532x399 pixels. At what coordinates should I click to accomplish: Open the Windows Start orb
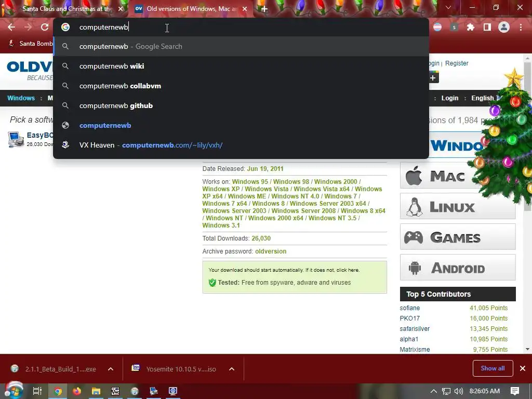tap(14, 391)
